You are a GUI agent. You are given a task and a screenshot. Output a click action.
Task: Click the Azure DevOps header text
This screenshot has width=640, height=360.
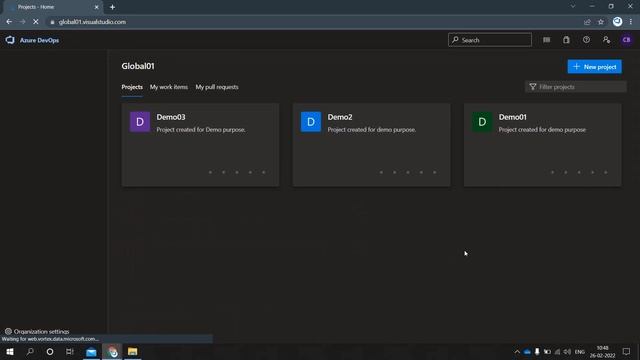[39, 40]
